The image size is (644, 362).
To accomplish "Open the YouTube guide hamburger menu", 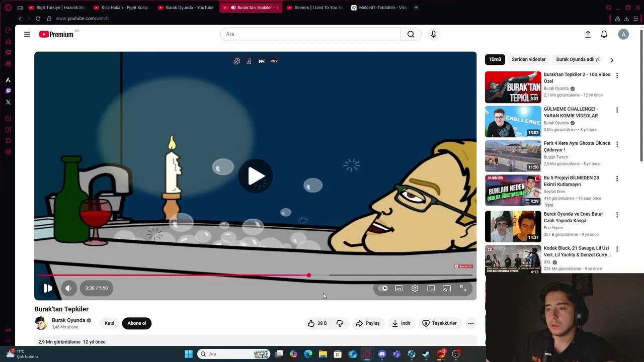I will coord(27,34).
